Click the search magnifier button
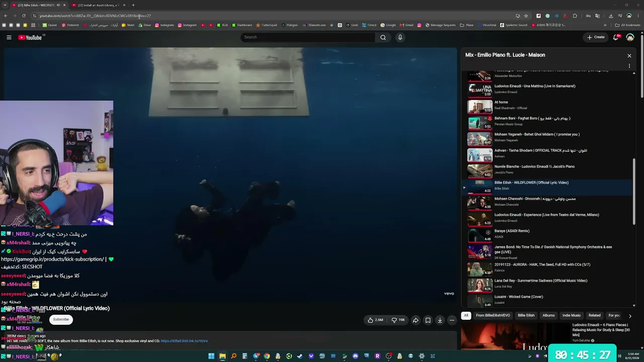 coord(383,37)
